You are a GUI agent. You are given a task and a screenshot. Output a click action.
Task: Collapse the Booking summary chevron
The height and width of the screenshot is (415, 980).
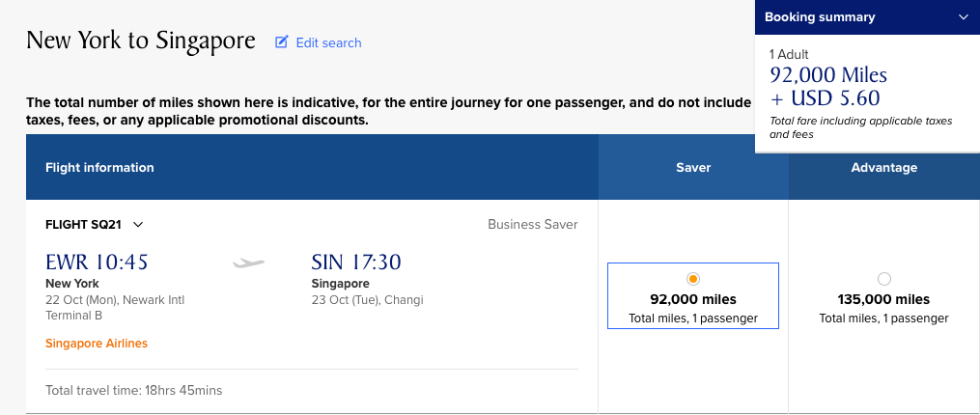click(963, 16)
